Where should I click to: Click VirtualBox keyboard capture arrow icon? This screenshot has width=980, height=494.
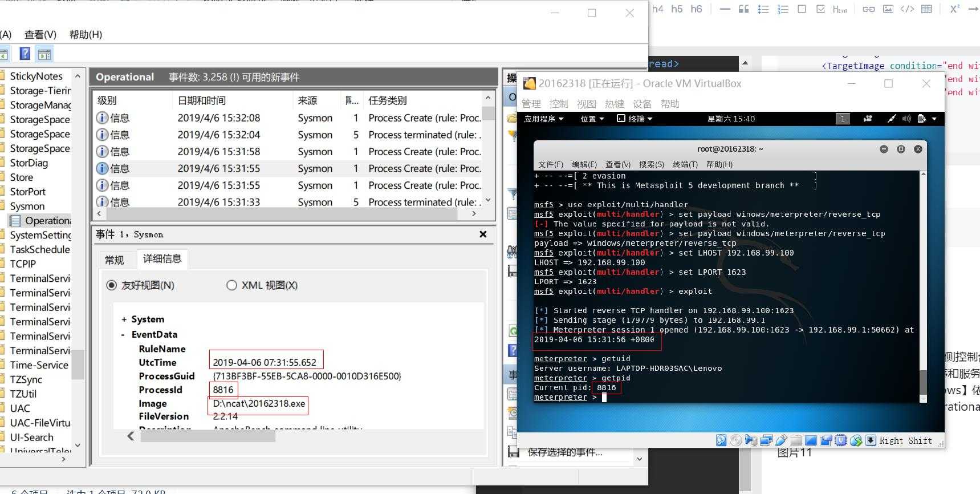click(871, 440)
